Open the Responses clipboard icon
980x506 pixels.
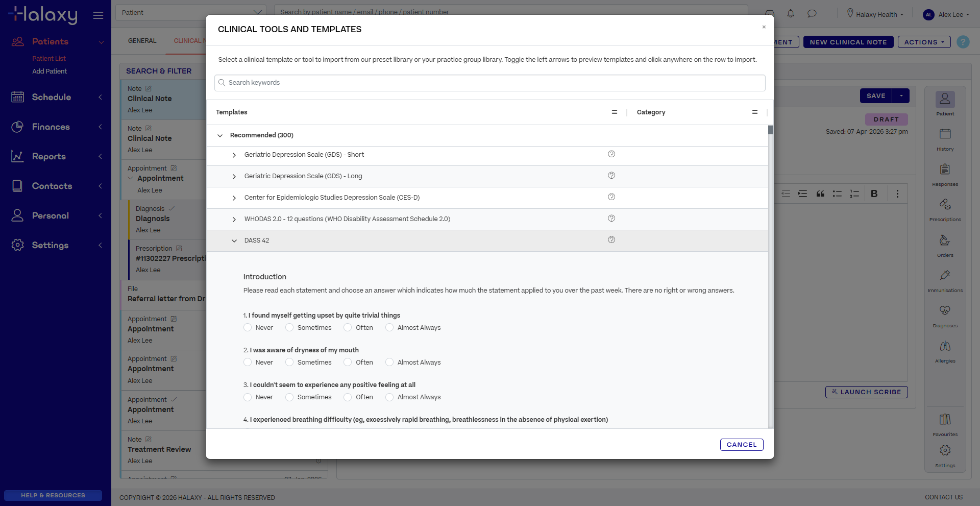(945, 169)
